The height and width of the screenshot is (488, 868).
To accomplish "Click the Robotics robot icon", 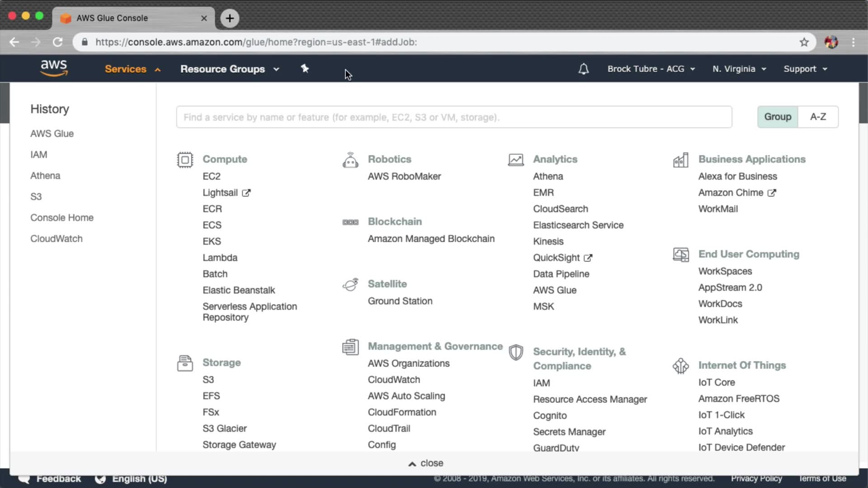I will coord(350,160).
